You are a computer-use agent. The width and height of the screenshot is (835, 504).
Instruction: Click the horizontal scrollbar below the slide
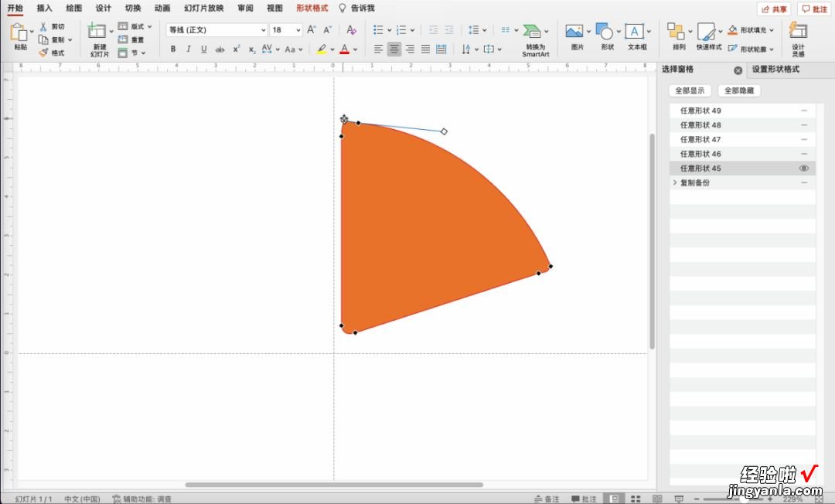334,485
